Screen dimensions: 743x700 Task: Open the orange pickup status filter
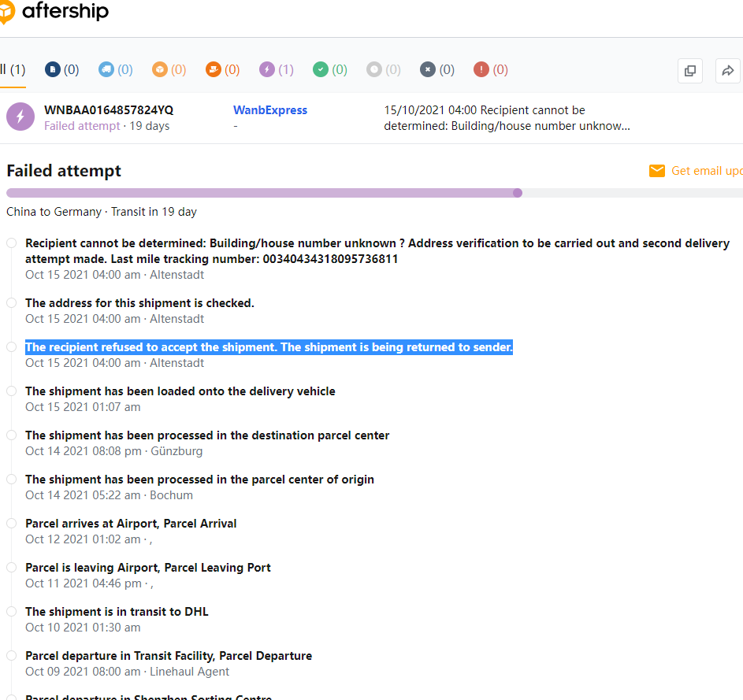[222, 69]
